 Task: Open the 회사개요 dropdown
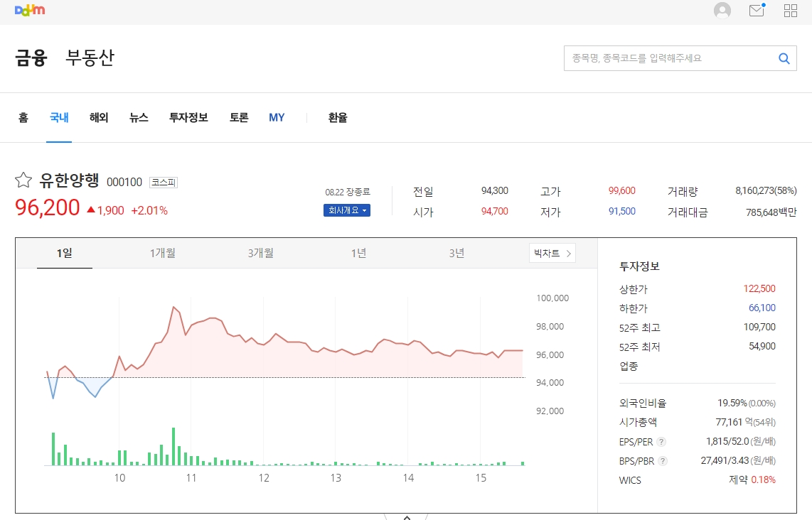[x=346, y=210]
